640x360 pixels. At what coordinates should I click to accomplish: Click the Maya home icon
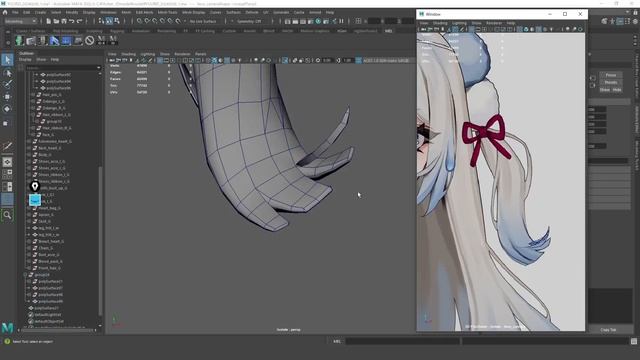tap(5, 12)
